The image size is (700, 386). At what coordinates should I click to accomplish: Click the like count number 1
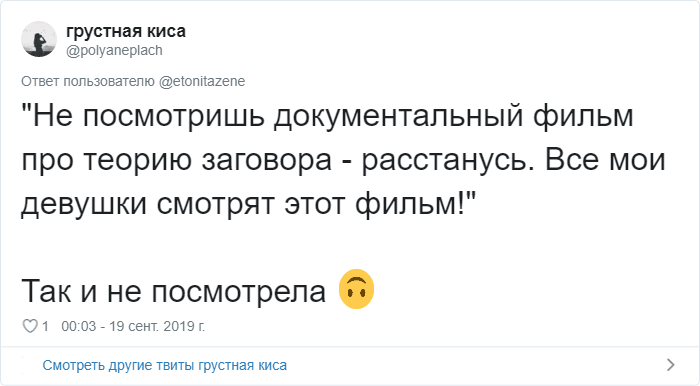45,327
